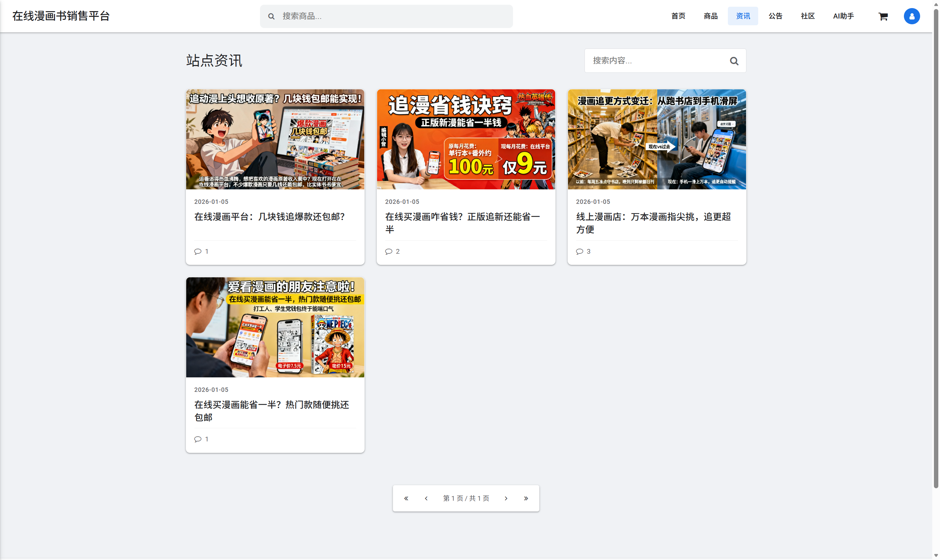Click the comment bubble showing 2 comments
The height and width of the screenshot is (560, 940).
pos(392,251)
